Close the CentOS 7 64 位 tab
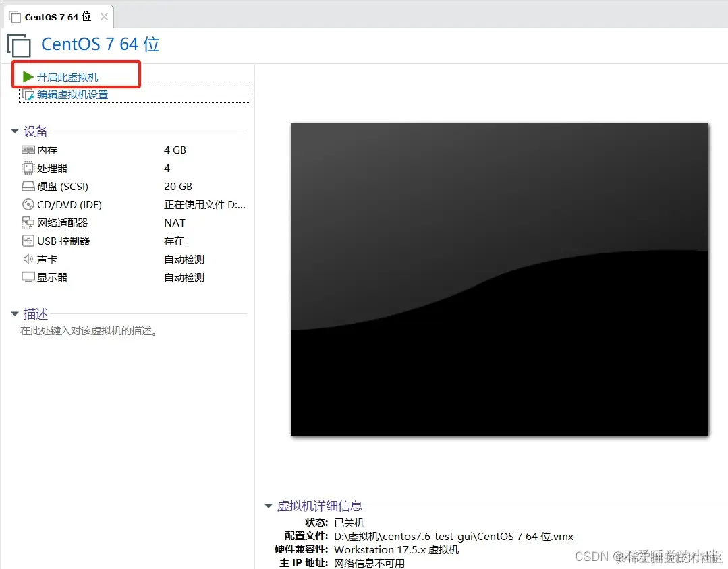The image size is (728, 569). click(104, 17)
